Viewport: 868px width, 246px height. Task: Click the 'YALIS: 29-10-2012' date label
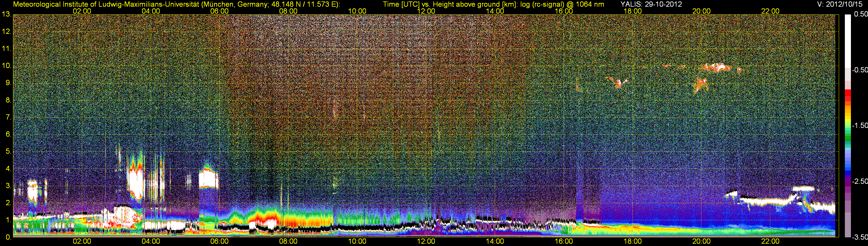651,4
